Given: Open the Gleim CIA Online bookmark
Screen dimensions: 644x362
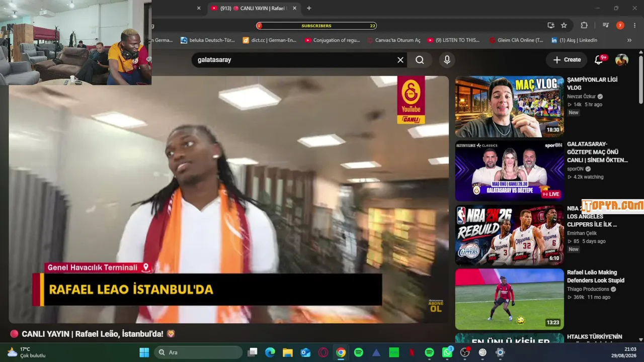Looking at the screenshot, I should click(516, 40).
